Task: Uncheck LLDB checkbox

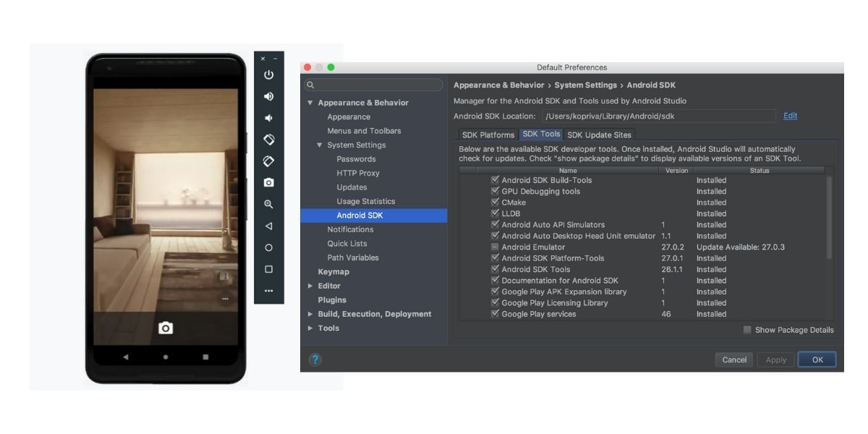Action: click(x=495, y=213)
